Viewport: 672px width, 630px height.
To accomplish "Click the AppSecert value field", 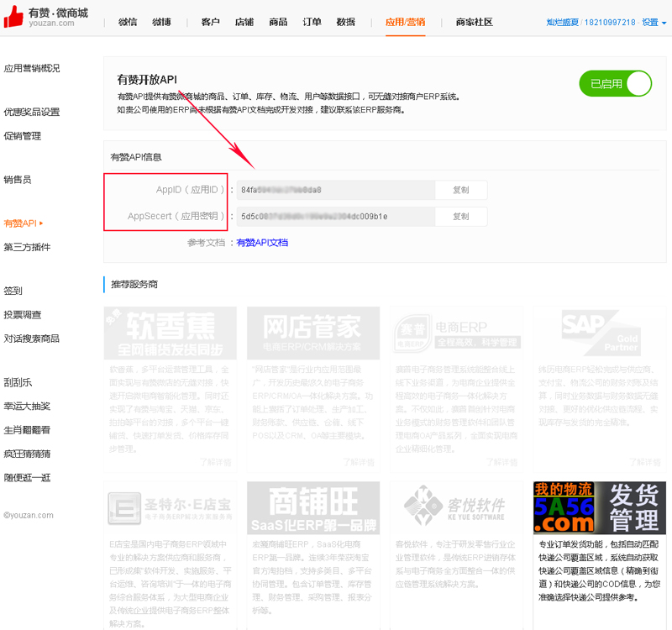I will 336,217.
